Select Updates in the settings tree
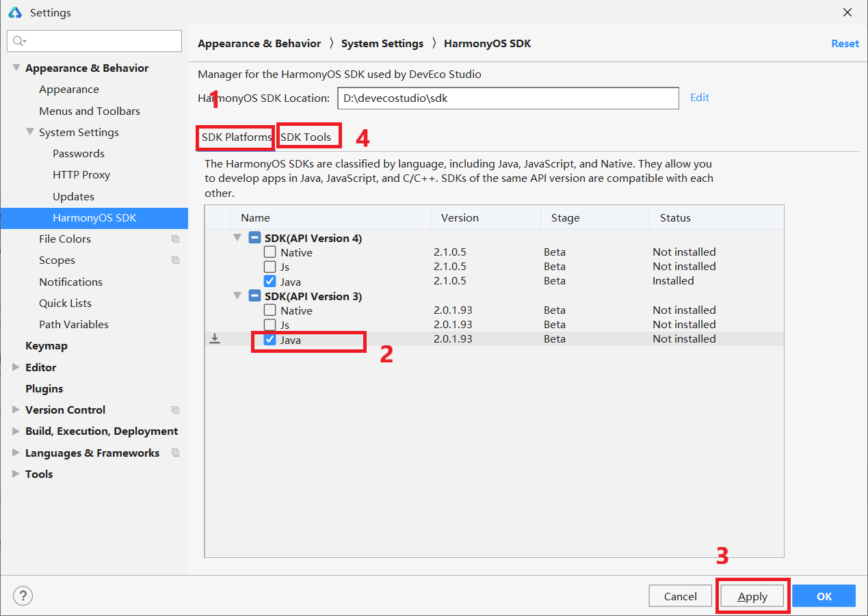The height and width of the screenshot is (616, 868). click(x=74, y=196)
